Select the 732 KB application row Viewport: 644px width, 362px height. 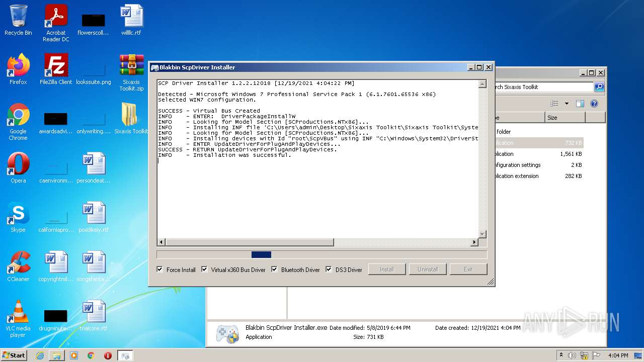(539, 143)
